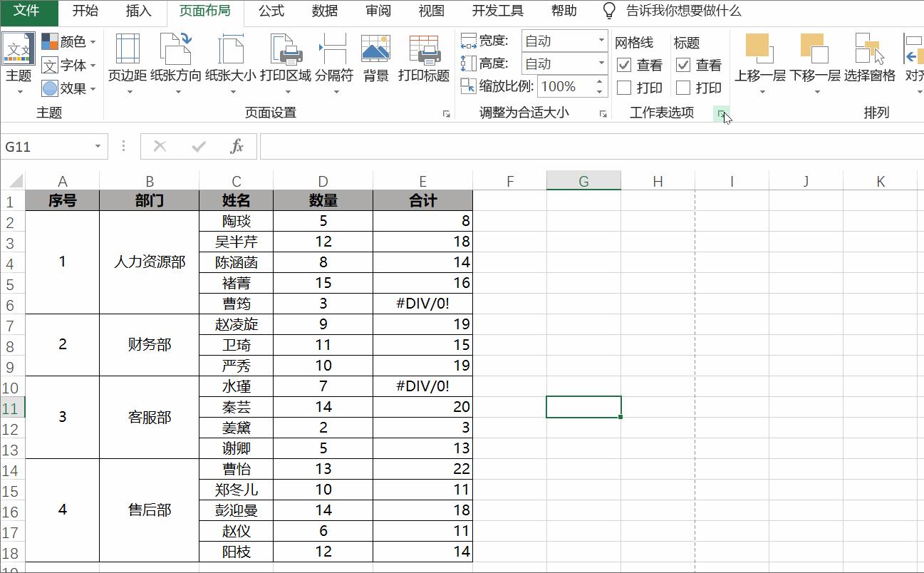Open the theme 颜色 (Colors) palette
Image resolution: width=924 pixels, height=573 pixels.
(69, 42)
